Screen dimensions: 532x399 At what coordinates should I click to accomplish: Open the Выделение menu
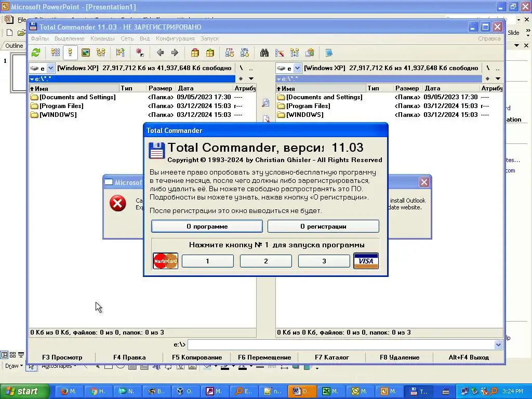click(x=70, y=38)
